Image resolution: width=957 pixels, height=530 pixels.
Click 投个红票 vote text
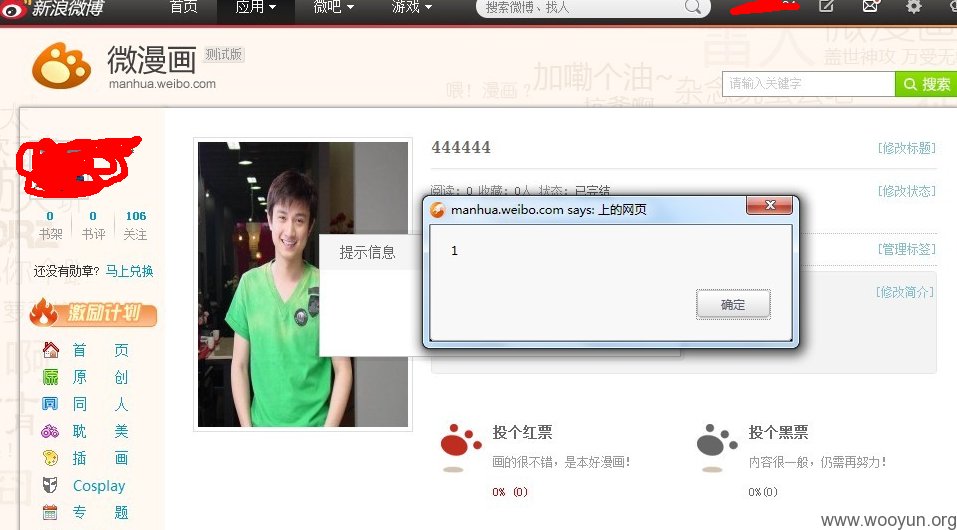pos(522,433)
